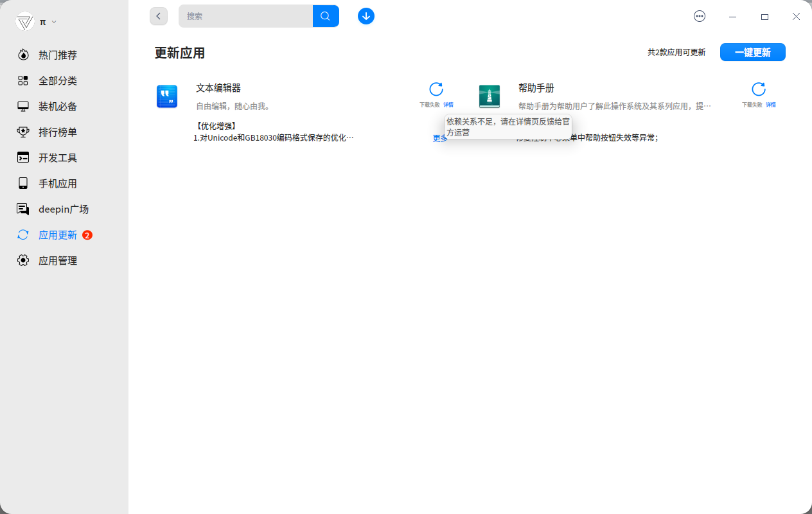Screen dimensions: 812x514
Task: Open the download manager blue arrow icon
Action: pos(366,16)
